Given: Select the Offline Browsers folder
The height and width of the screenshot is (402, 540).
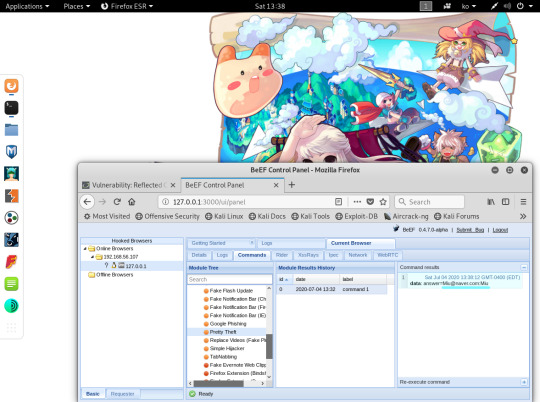Looking at the screenshot, I should 114,275.
